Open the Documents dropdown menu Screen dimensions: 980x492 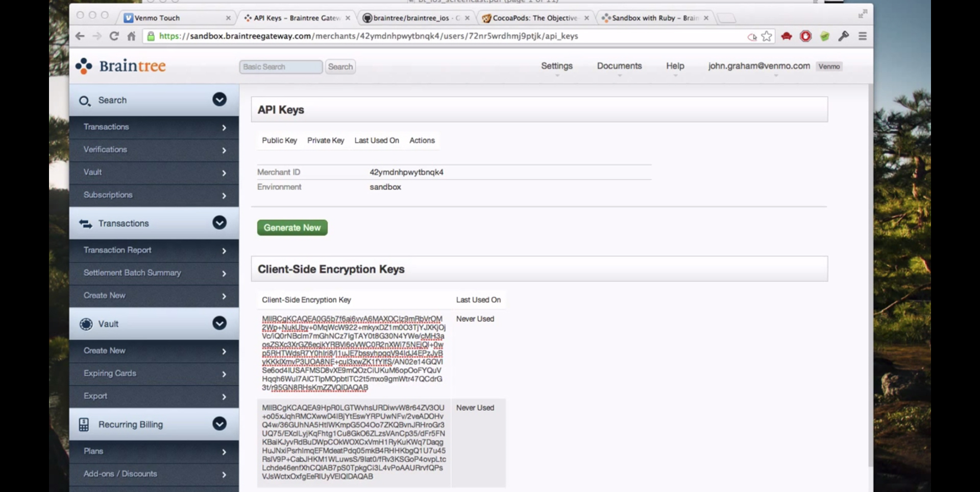tap(619, 66)
